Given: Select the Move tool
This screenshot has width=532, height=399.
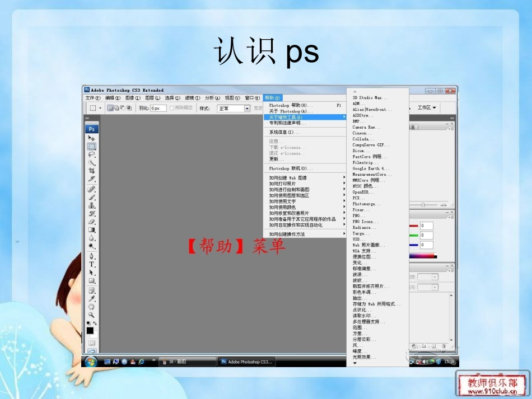Looking at the screenshot, I should [92, 138].
